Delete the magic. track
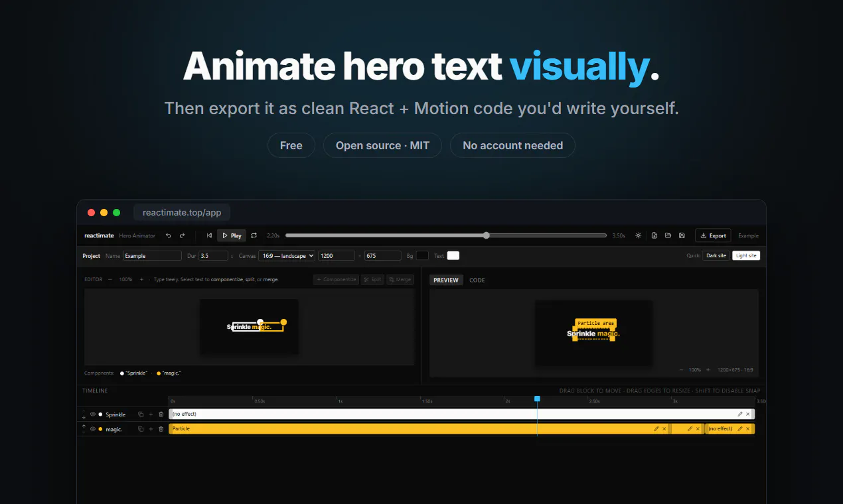Viewport: 843px width, 504px height. pos(161,429)
